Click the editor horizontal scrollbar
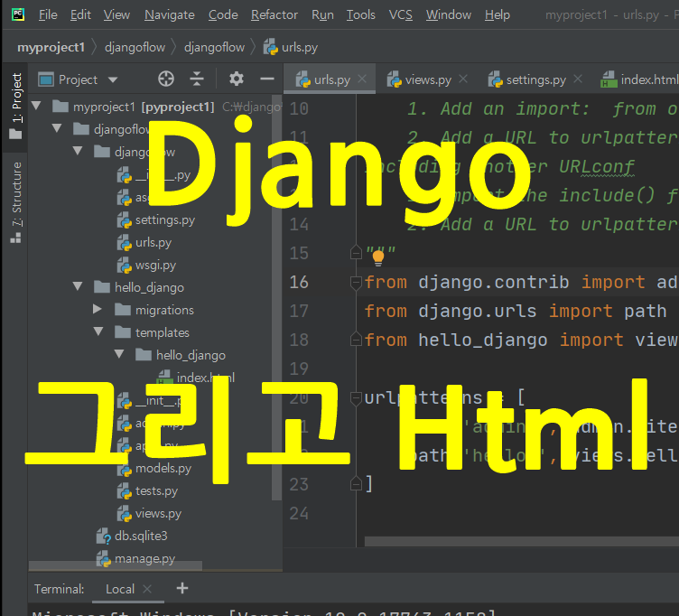 (521, 541)
